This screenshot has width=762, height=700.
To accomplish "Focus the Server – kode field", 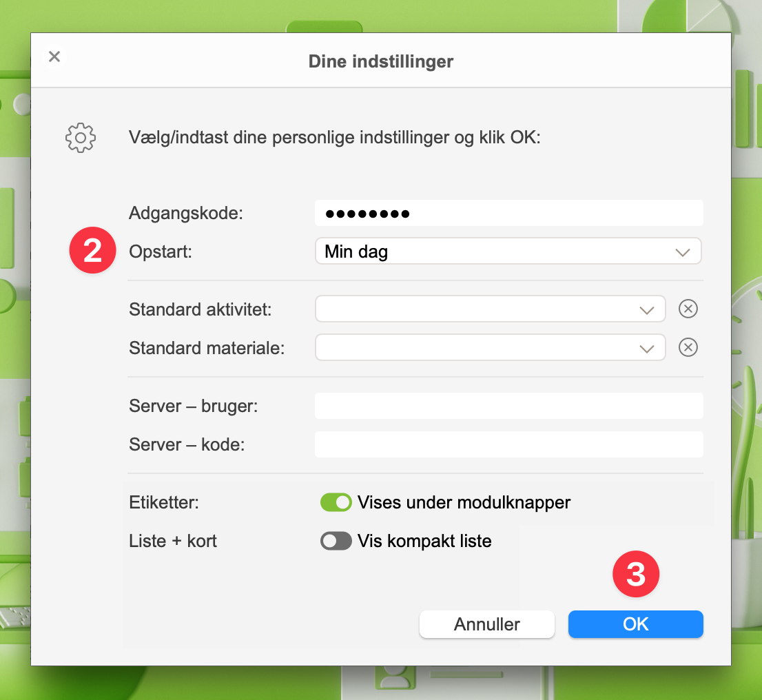I will coord(509,444).
